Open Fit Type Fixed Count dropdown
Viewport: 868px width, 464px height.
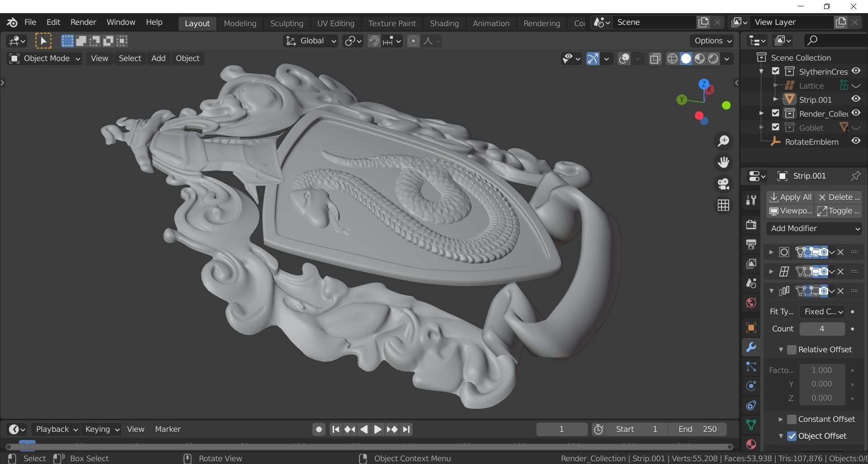822,312
